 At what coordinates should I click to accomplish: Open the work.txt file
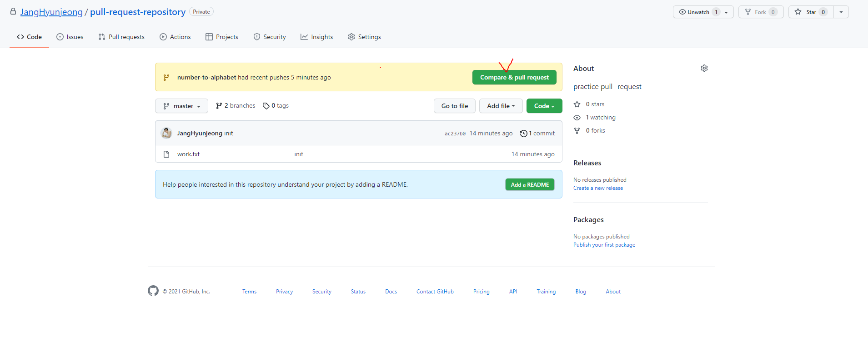coord(188,154)
